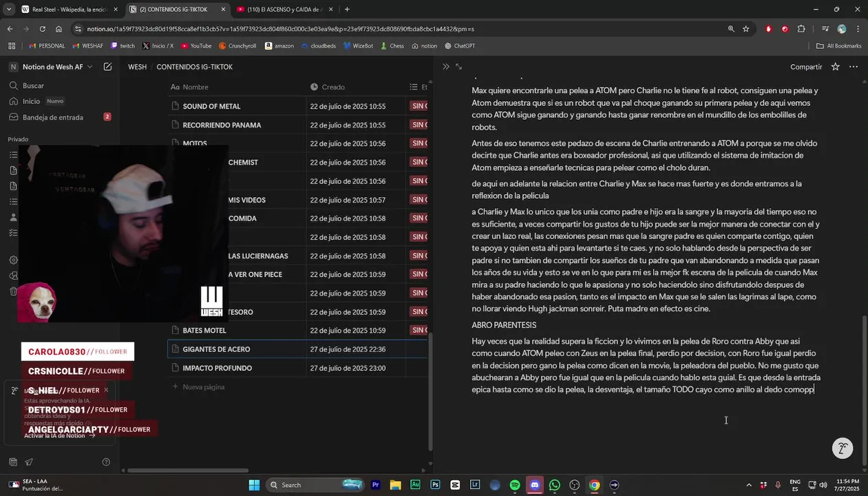Open Chrome zoom magnifier icon in address bar
868x496 pixels.
[731, 29]
